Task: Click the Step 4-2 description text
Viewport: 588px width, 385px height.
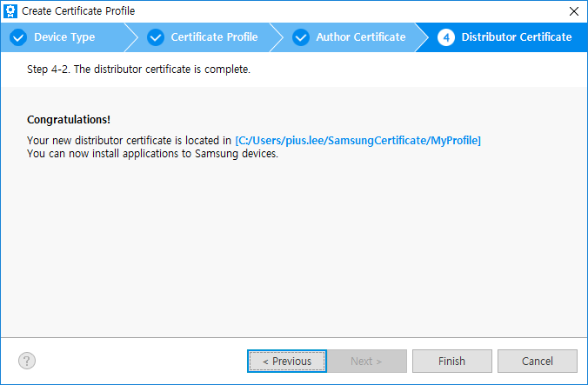Action: point(138,70)
